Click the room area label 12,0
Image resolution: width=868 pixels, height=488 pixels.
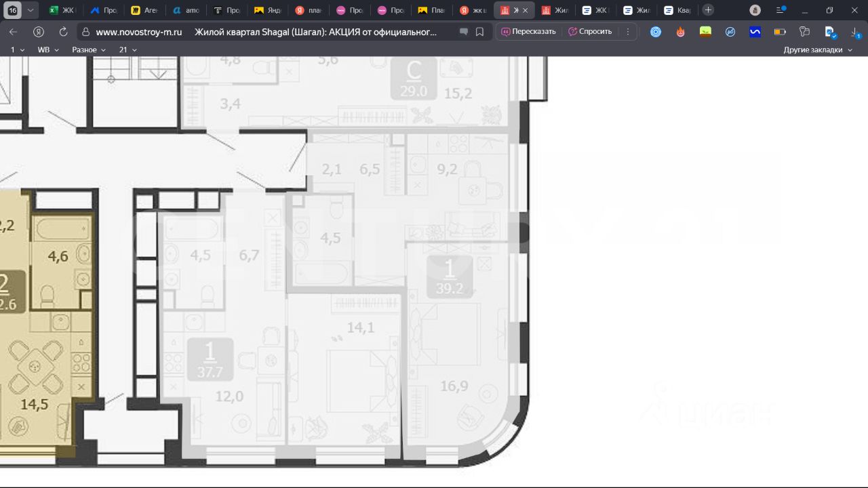229,396
